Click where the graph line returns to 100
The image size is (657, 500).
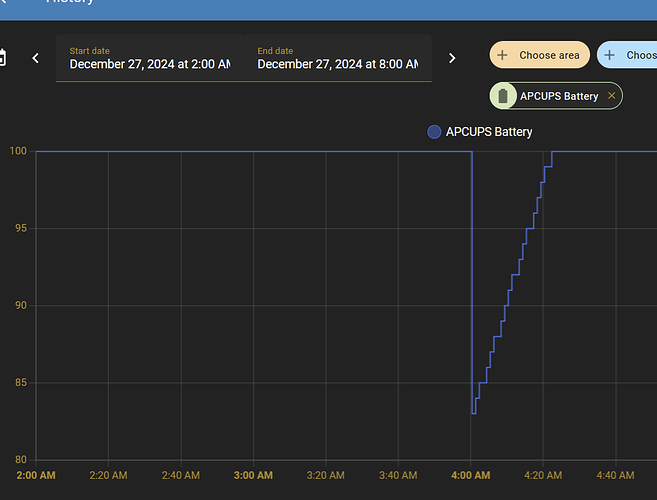552,152
